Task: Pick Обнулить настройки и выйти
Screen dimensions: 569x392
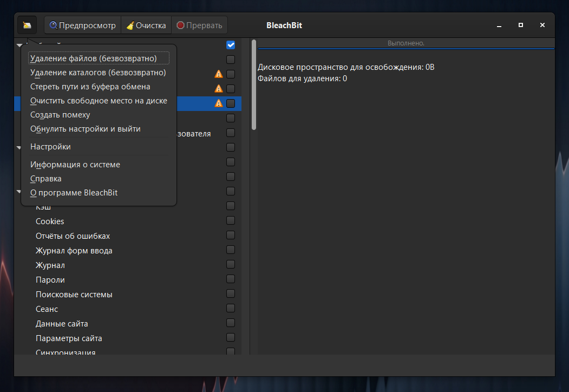Action: click(99, 129)
